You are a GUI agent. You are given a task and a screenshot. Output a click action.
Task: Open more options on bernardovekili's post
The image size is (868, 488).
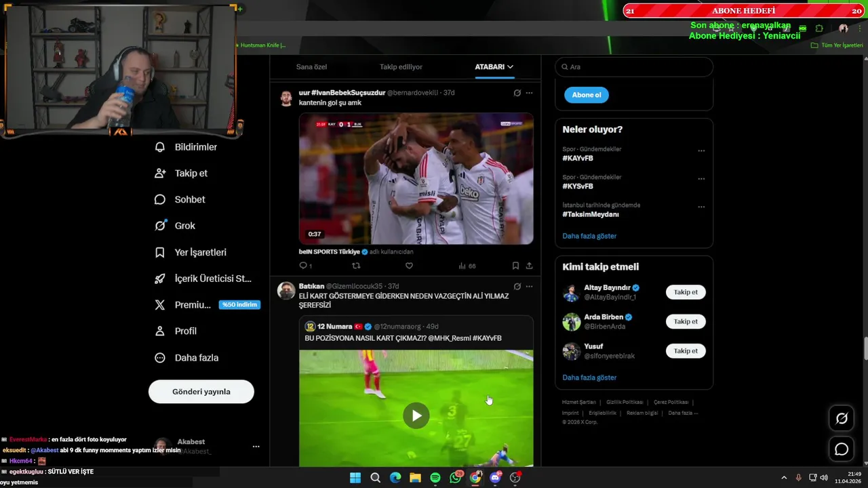(x=529, y=93)
